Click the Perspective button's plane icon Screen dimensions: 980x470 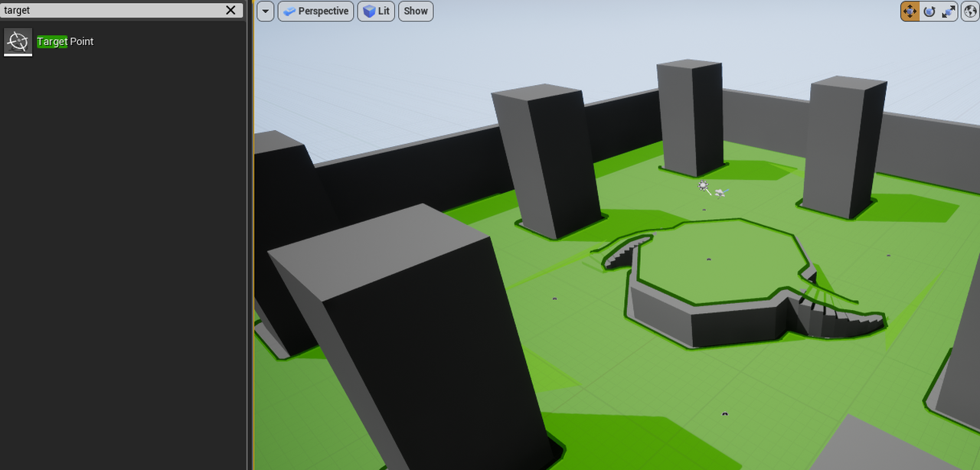tap(289, 11)
